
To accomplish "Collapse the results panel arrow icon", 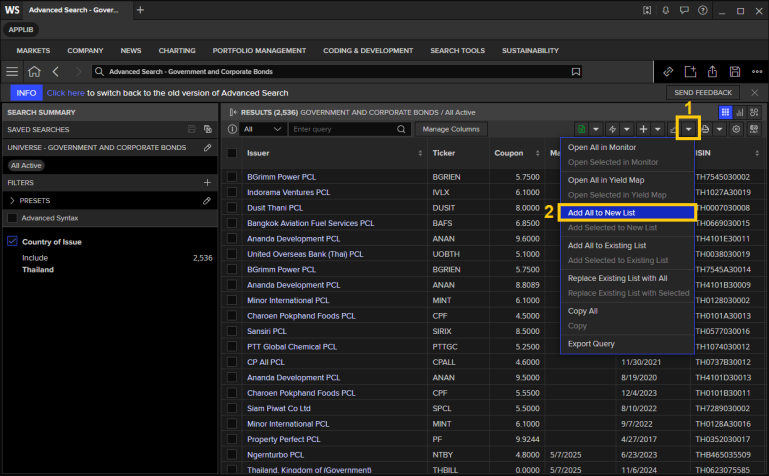I will (x=233, y=112).
